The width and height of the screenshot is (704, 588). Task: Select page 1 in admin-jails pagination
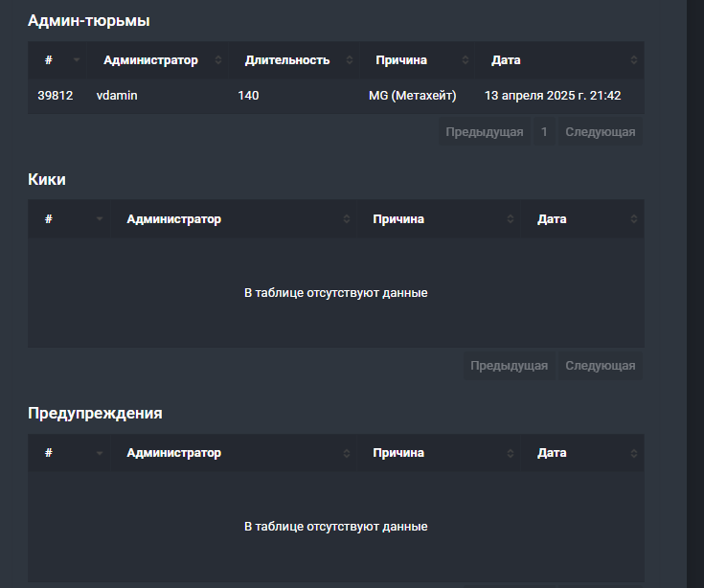[x=544, y=132]
